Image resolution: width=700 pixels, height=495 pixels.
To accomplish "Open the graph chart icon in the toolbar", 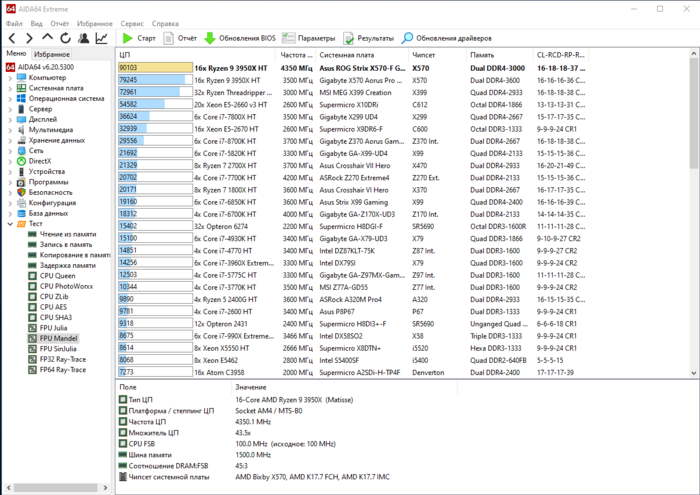I will point(102,38).
